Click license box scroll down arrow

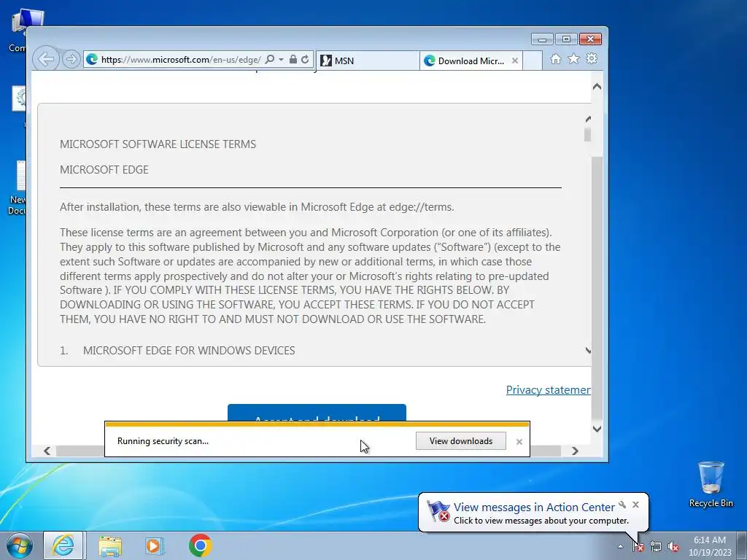coord(588,351)
